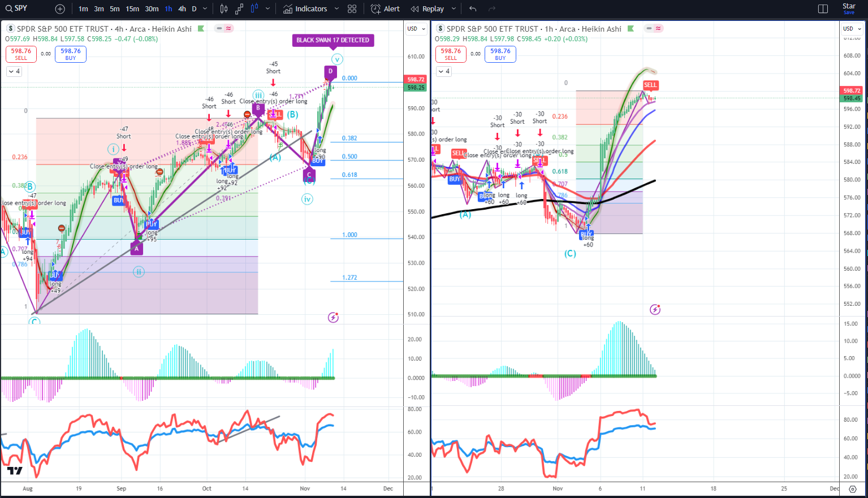Expand the 4 indicators legend on 4h chart
Screen dimensions: 868x498
14,71
